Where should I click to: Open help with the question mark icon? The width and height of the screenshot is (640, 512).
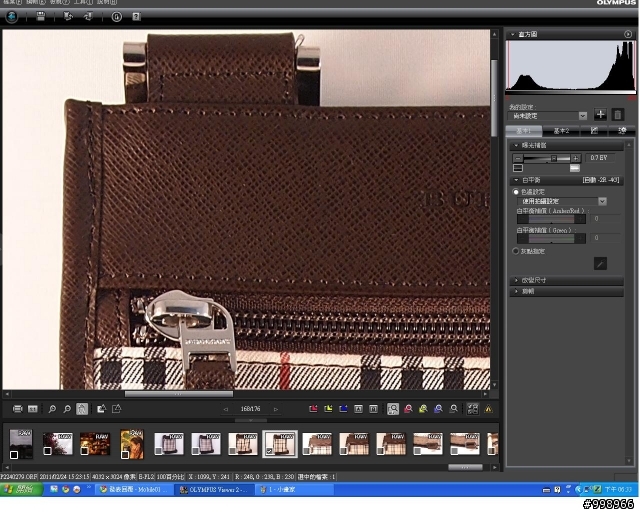[x=136, y=17]
